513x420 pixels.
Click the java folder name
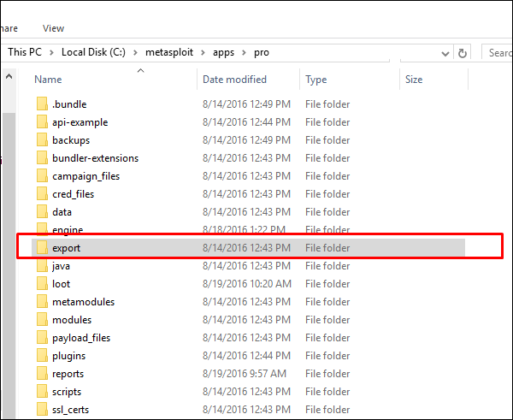(x=61, y=266)
